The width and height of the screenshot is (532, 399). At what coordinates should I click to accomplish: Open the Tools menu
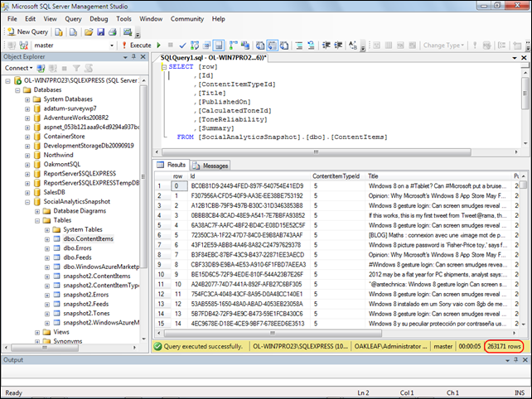[x=123, y=17]
